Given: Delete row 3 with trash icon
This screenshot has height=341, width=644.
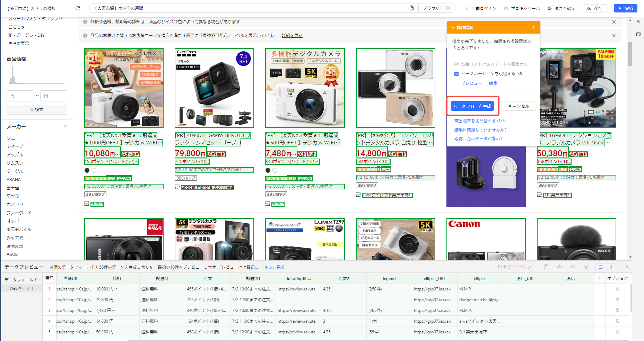Looking at the screenshot, I should 618,310.
